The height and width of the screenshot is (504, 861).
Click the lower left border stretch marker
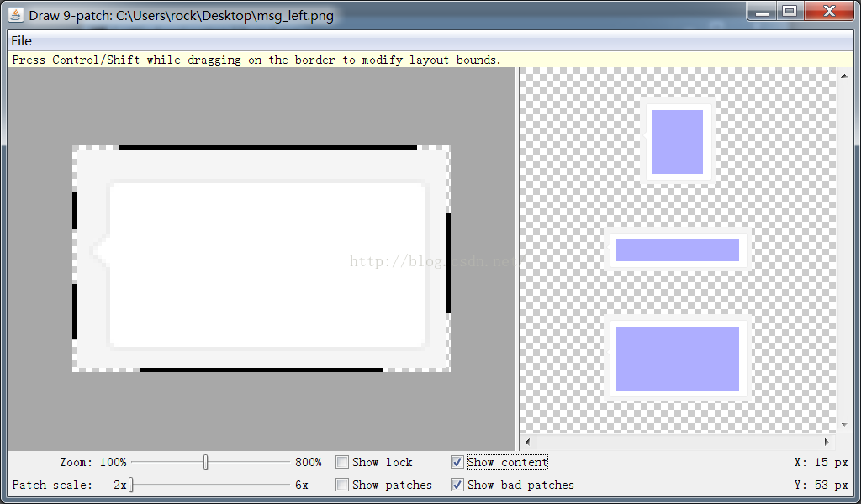(75, 311)
